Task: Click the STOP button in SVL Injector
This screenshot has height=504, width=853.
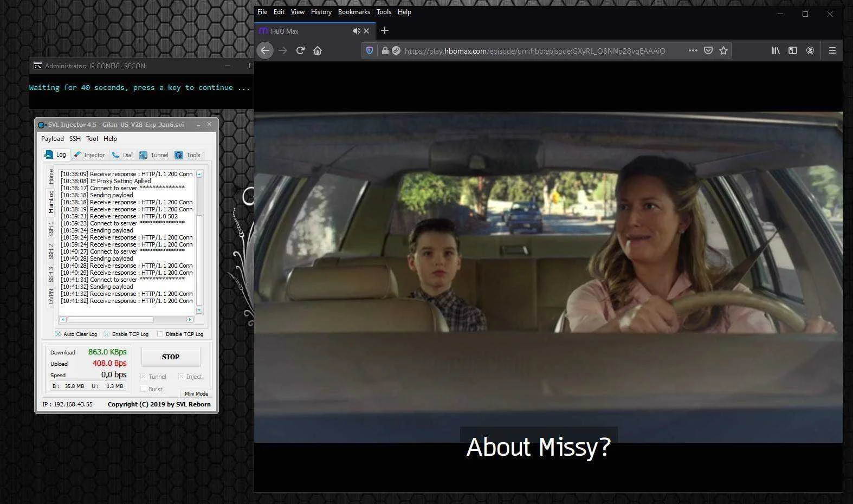Action: coord(171,357)
